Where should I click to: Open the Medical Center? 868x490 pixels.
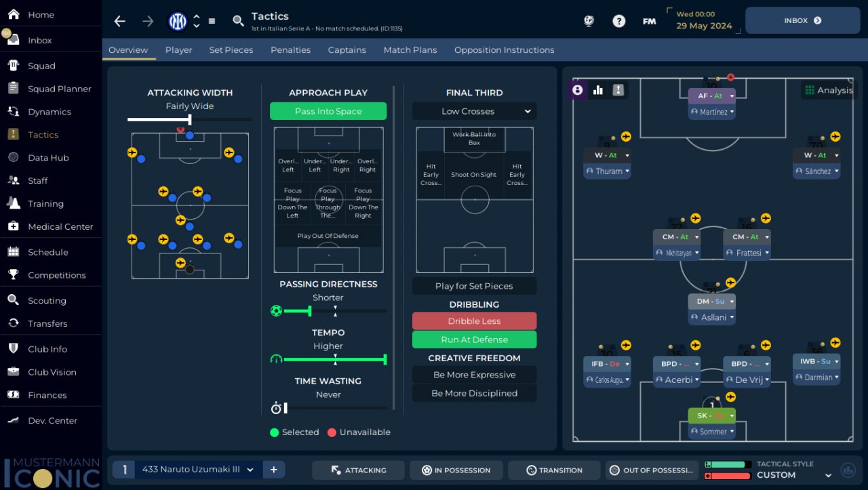[x=60, y=227]
